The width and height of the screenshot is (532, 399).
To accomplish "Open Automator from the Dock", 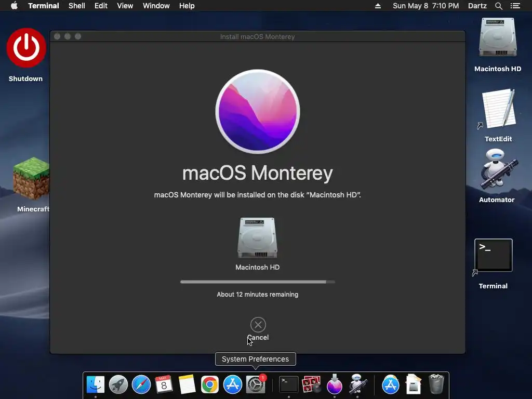I will click(x=357, y=384).
